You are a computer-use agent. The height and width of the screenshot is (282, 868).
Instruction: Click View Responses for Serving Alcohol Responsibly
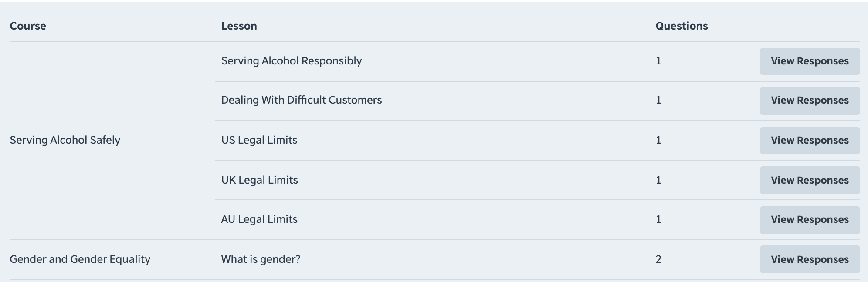[x=809, y=61]
